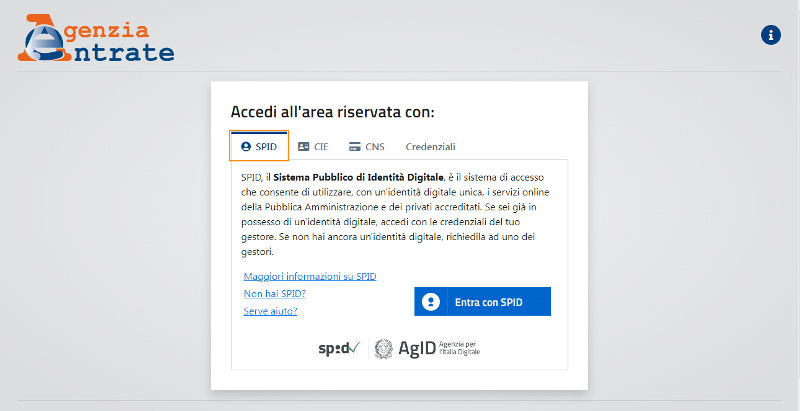
Task: Follow the Non hai SPID? link
Action: click(x=274, y=294)
